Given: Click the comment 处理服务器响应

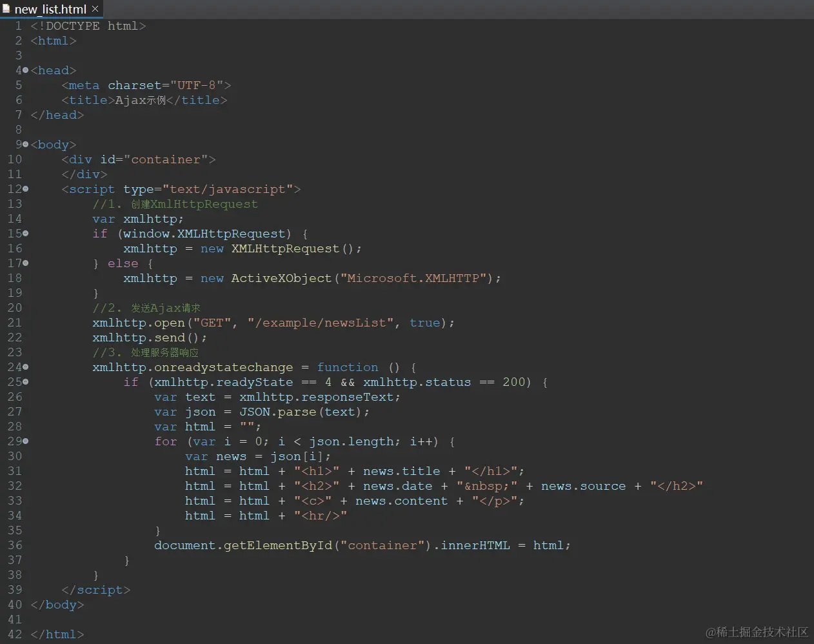Looking at the screenshot, I should point(146,352).
